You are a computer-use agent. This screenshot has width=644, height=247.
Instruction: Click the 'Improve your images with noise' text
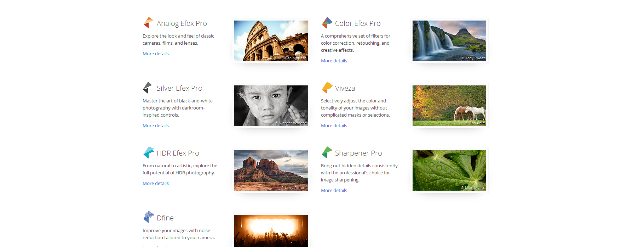pos(179,234)
